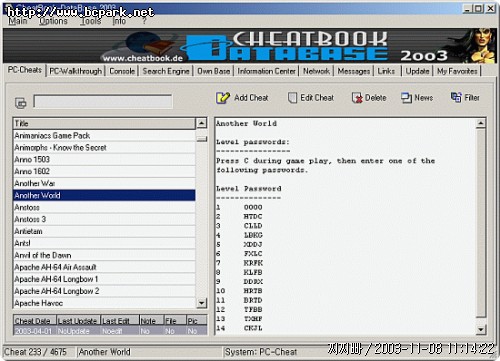Screen dimensions: 500x361
Task: Open the My Favorites tab
Action: [457, 71]
